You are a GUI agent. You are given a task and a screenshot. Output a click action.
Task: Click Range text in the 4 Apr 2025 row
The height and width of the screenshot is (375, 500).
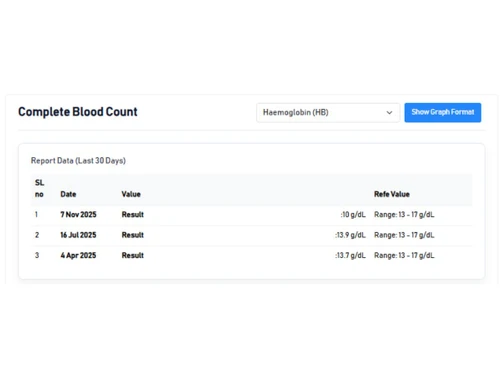click(404, 255)
